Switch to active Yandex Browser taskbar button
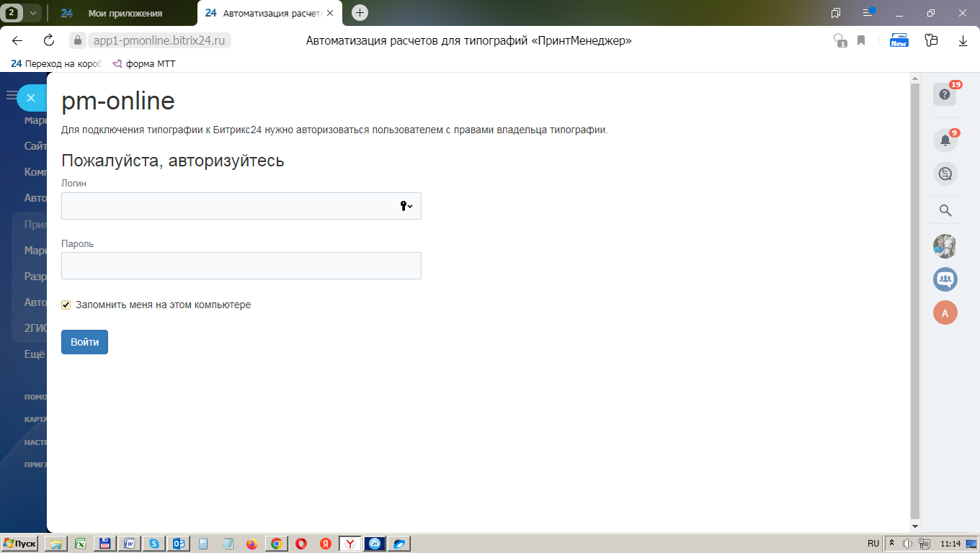The width and height of the screenshot is (980, 553). click(x=350, y=544)
